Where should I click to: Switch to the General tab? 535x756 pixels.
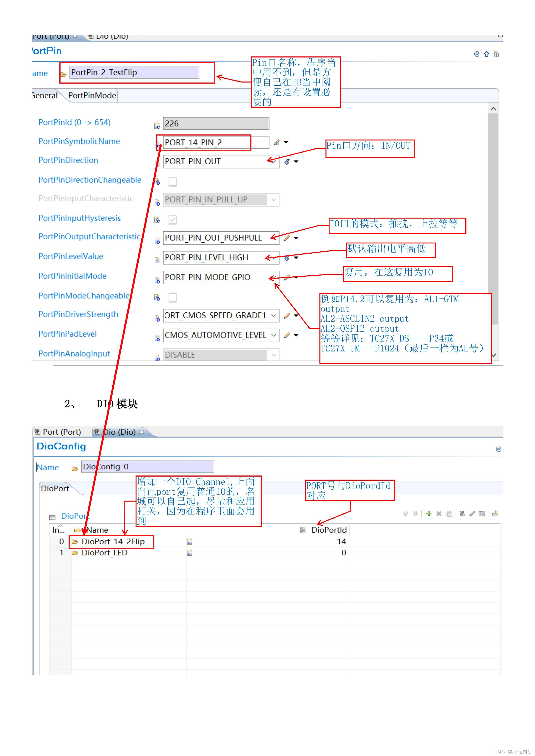tap(45, 95)
